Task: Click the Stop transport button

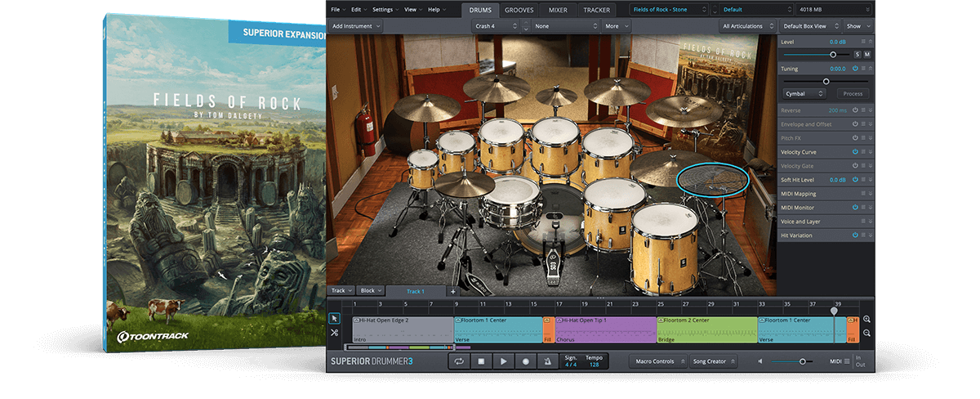Action: point(482,361)
